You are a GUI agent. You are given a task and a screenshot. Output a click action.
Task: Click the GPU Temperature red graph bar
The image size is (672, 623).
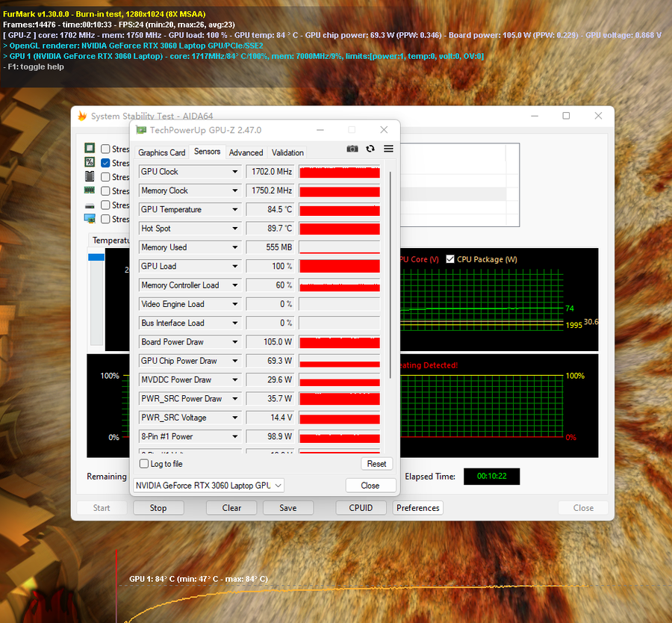pyautogui.click(x=339, y=210)
